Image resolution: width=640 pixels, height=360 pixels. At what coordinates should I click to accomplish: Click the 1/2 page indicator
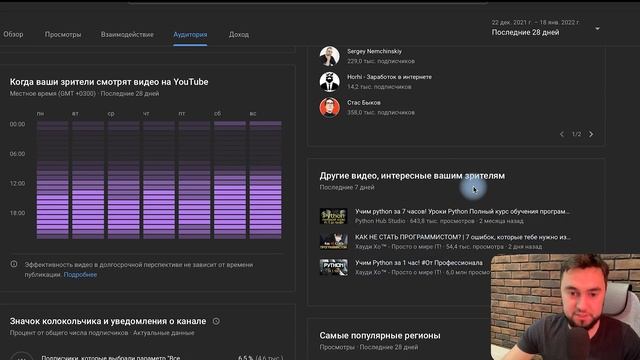click(x=576, y=134)
